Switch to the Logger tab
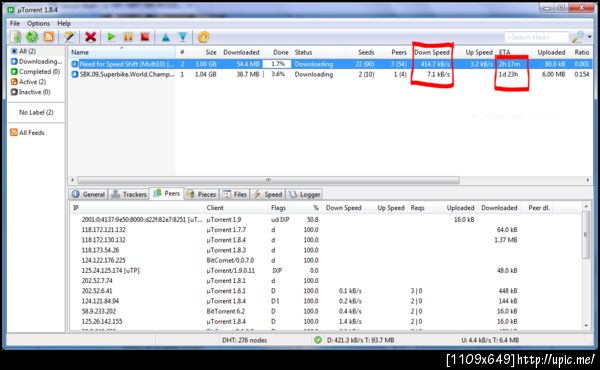The width and height of the screenshot is (600, 370). tap(305, 194)
